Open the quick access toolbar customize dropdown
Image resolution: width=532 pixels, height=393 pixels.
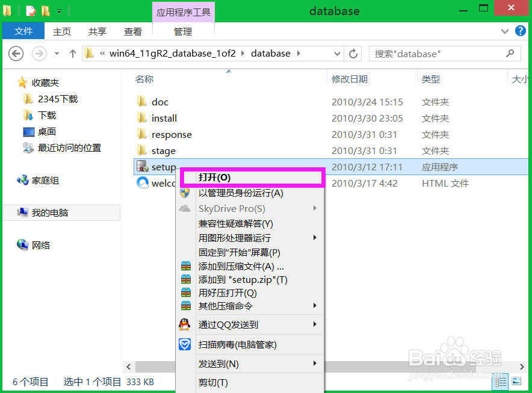(x=60, y=11)
